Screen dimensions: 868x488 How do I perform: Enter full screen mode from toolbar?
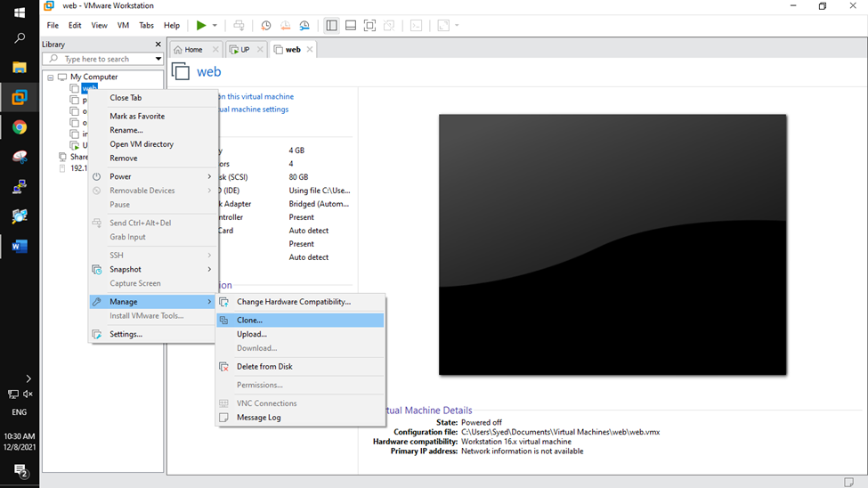[370, 26]
